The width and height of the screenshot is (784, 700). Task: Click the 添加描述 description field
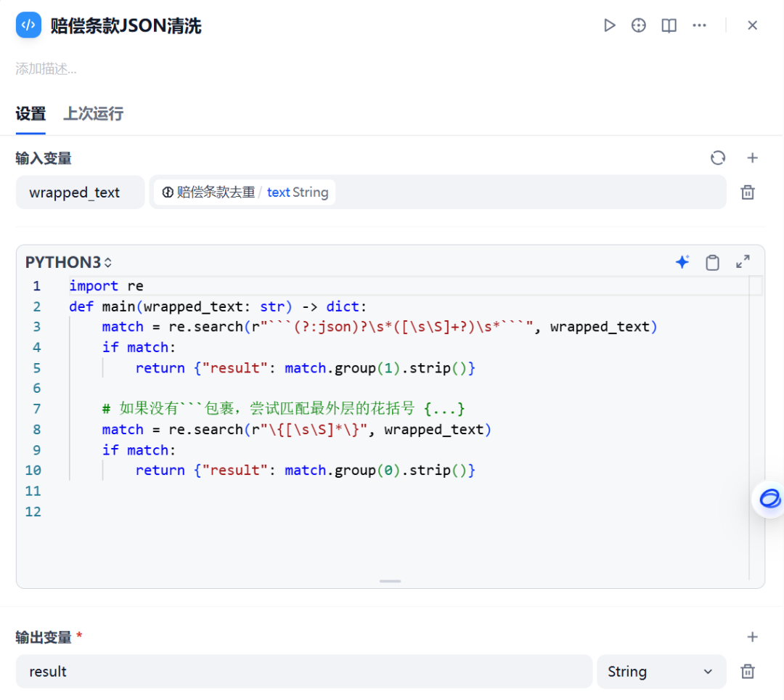point(44,69)
